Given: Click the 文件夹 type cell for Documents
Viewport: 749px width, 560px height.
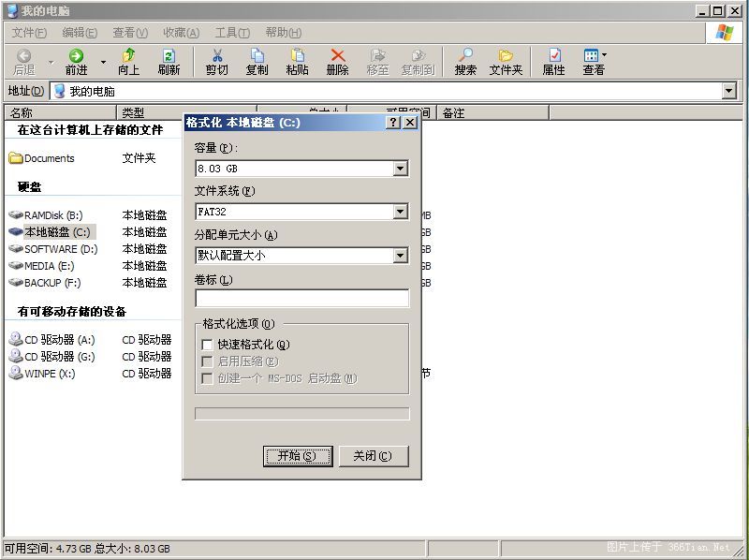Looking at the screenshot, I should [139, 158].
